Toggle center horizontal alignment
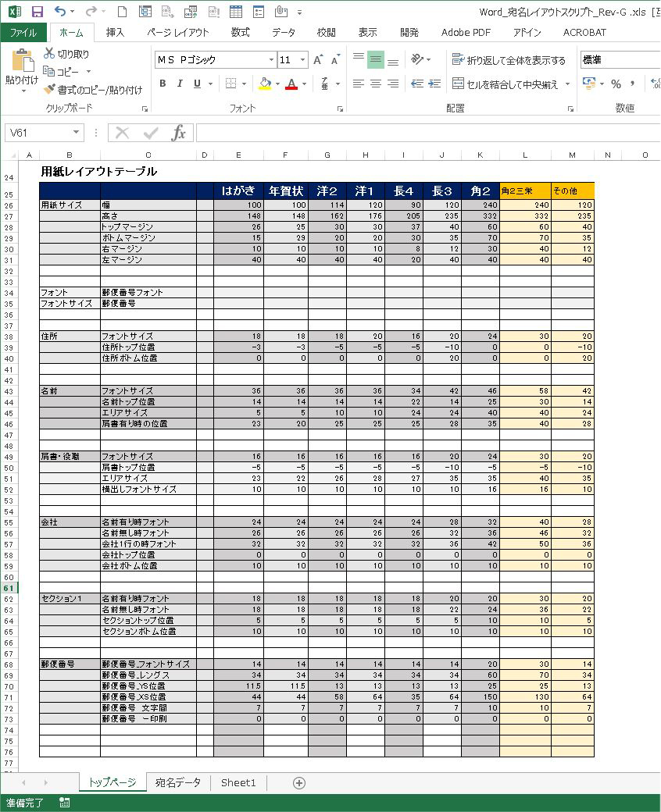The image size is (661, 812). pos(376,84)
